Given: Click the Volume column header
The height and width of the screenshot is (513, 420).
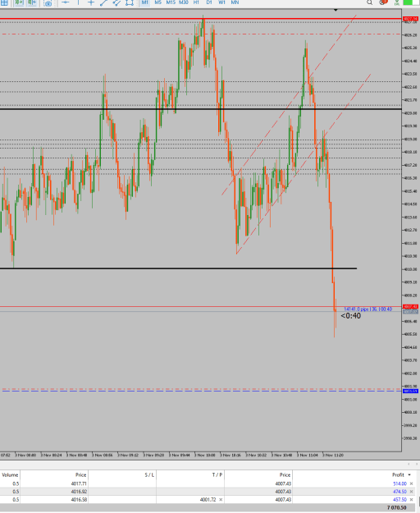Looking at the screenshot, I should point(10,474).
